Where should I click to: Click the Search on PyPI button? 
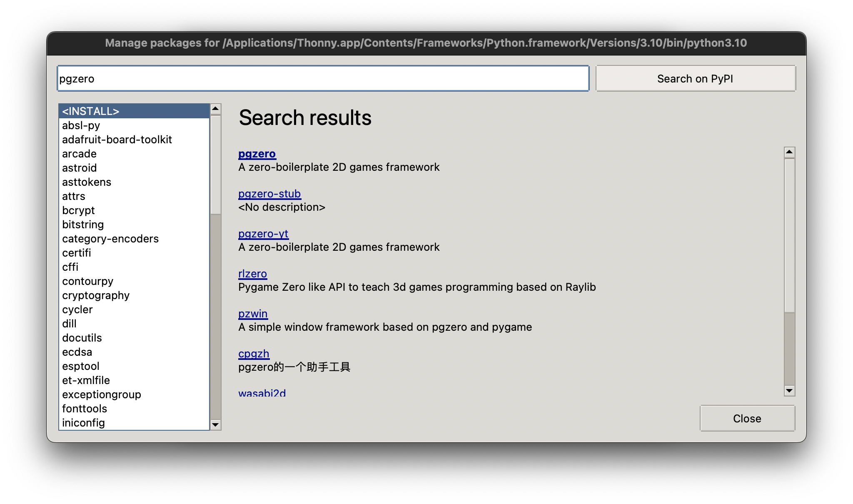click(695, 79)
